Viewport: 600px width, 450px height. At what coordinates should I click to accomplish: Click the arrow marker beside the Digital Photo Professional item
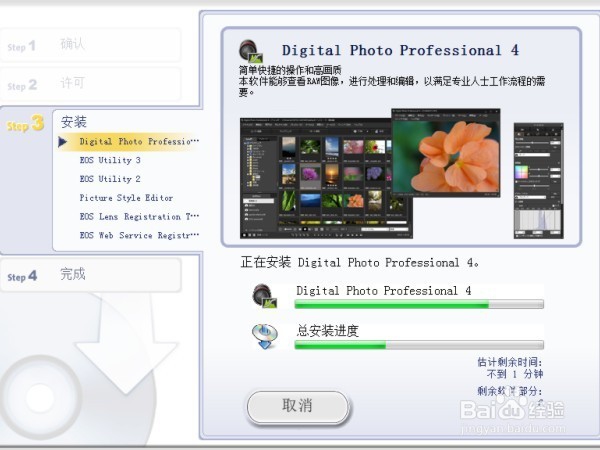[62, 142]
